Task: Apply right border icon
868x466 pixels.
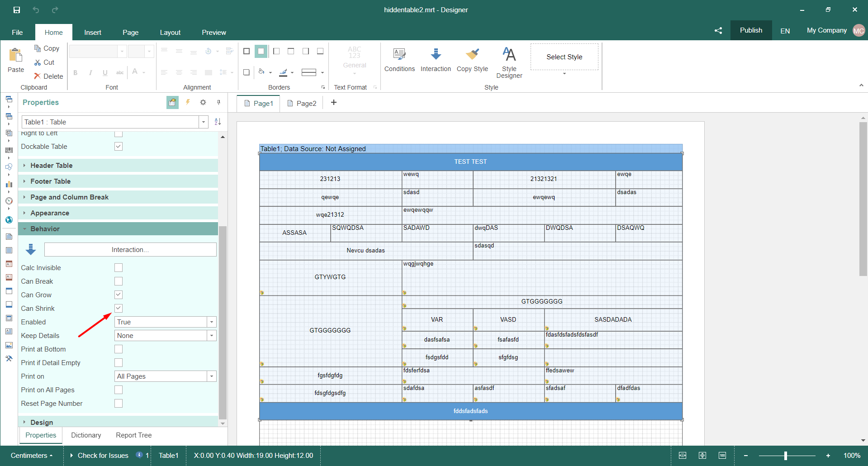Action: coord(306,51)
